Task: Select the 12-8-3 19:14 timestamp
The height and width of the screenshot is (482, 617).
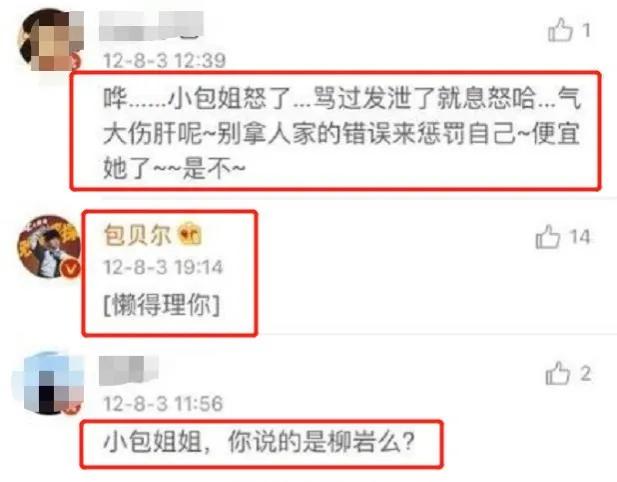Action: [163, 267]
